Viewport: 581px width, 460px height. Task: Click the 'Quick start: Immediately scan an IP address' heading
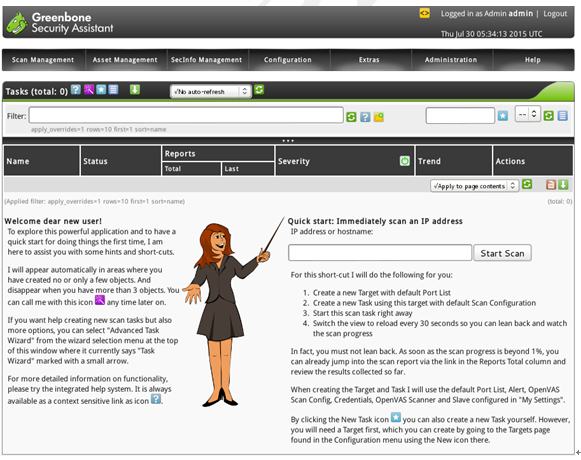click(375, 221)
